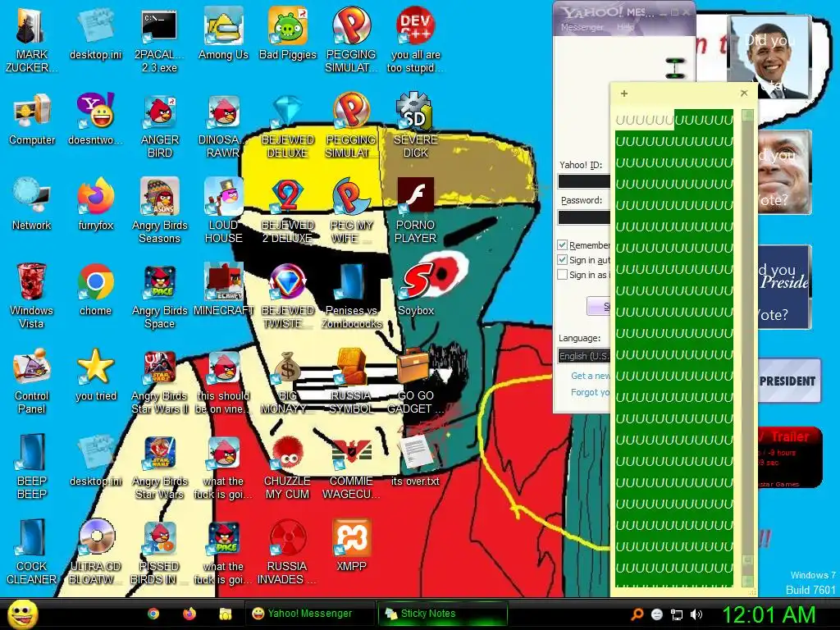
Task: Open the Control Panel icon
Action: pos(32,381)
